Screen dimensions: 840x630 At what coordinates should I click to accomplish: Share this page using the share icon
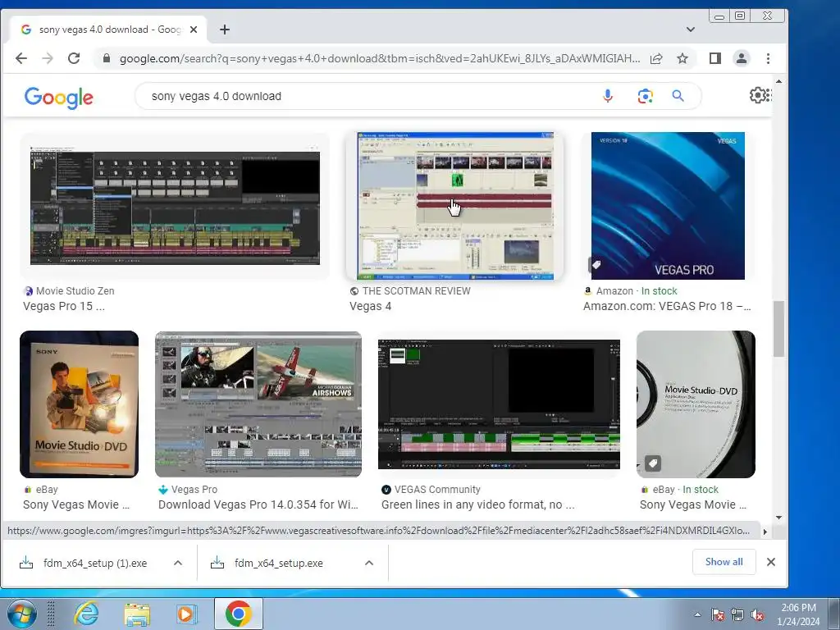(656, 58)
